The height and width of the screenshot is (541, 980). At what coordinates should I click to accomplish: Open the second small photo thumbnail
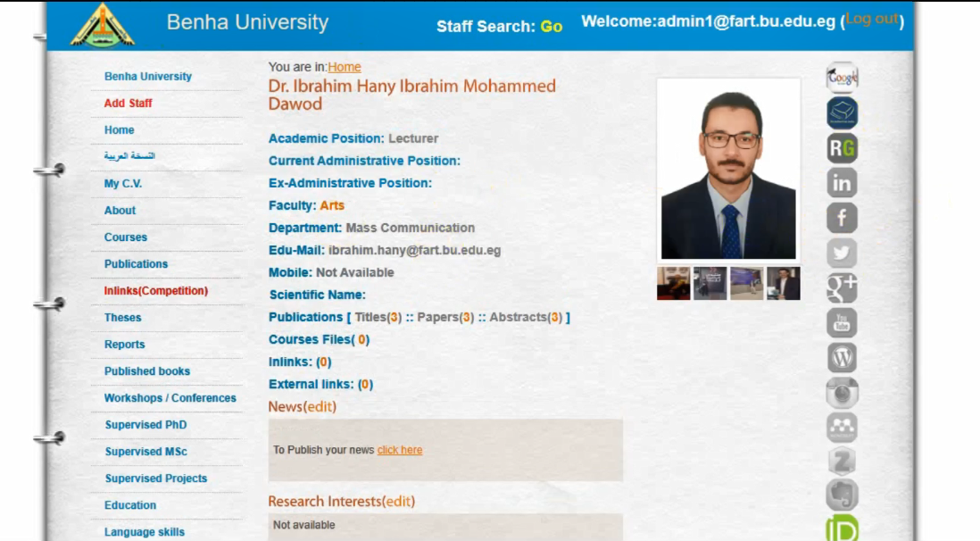click(x=710, y=283)
